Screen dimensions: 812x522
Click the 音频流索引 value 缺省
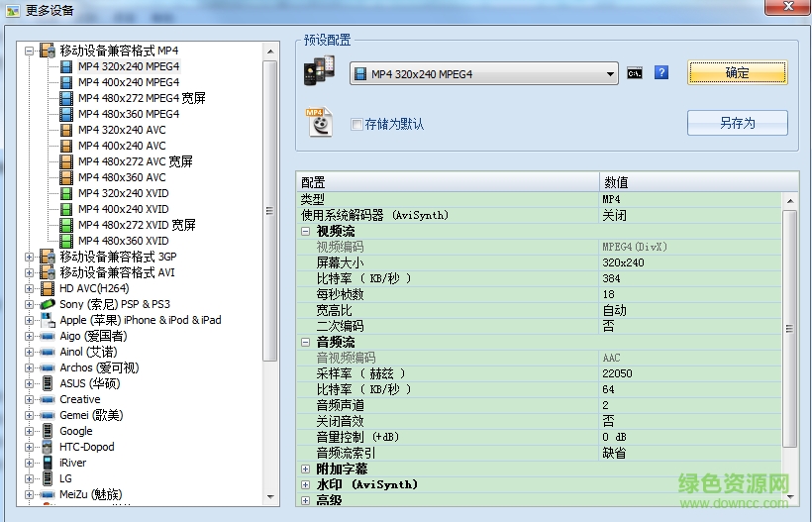click(614, 453)
